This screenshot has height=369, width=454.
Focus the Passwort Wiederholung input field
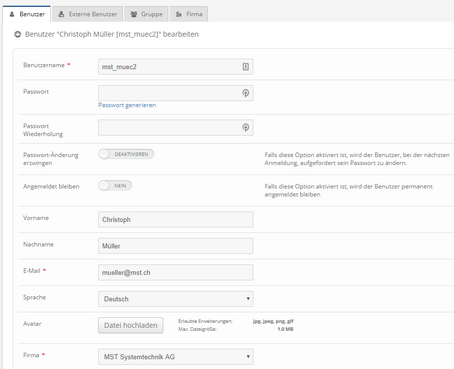[176, 127]
